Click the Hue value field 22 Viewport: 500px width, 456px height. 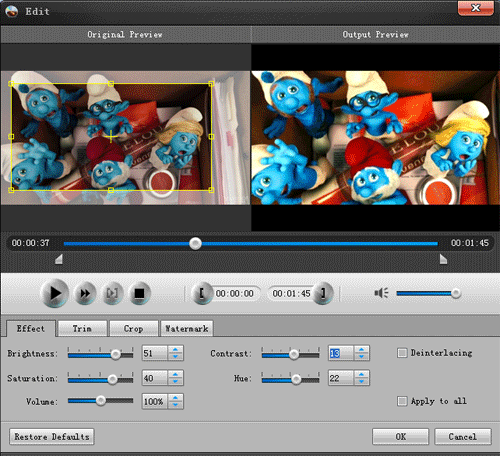(341, 378)
